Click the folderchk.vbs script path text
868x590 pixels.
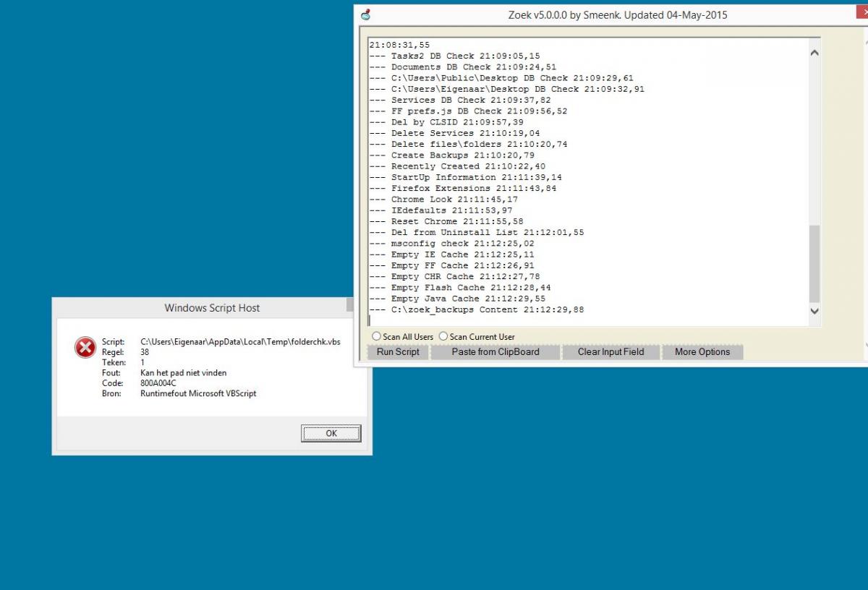240,342
